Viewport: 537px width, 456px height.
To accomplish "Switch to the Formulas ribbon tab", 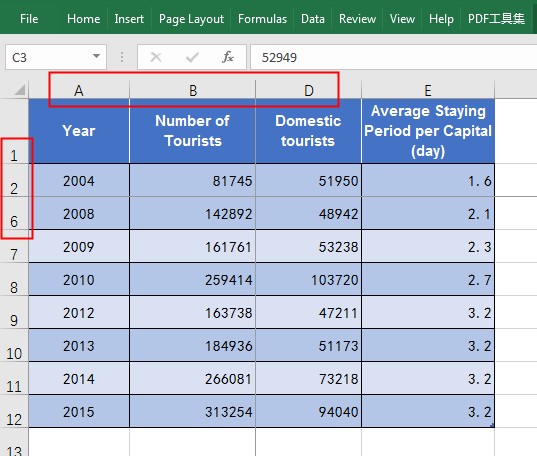I will click(262, 19).
